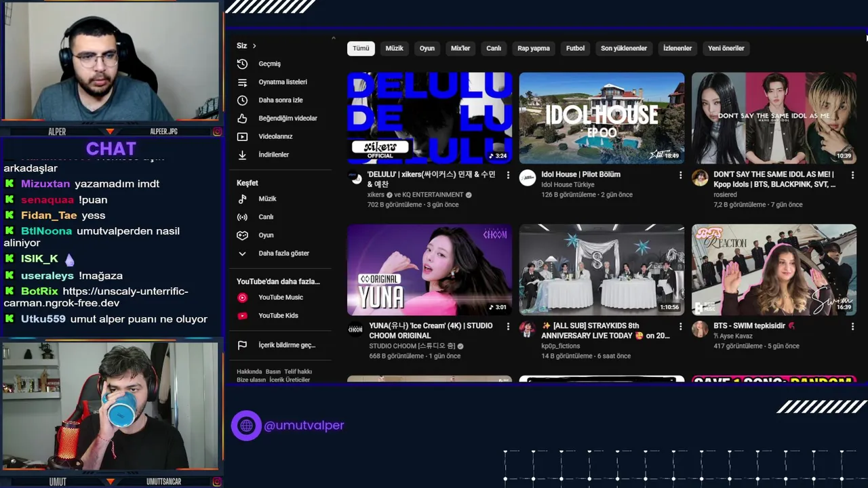Play the BTS Reaction SWIM thumbnail
Viewport: 868px width, 488px height.
[774, 270]
